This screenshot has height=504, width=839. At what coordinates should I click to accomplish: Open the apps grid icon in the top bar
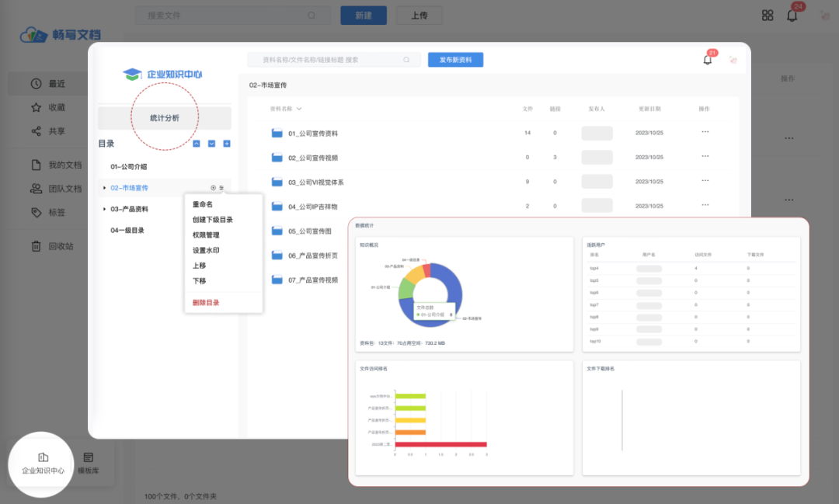tap(768, 16)
